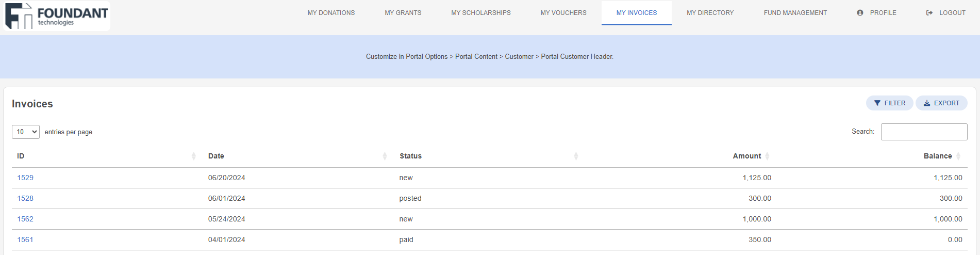This screenshot has height=255, width=980.
Task: Click the 06/20/2024 date cell
Action: coord(227,178)
